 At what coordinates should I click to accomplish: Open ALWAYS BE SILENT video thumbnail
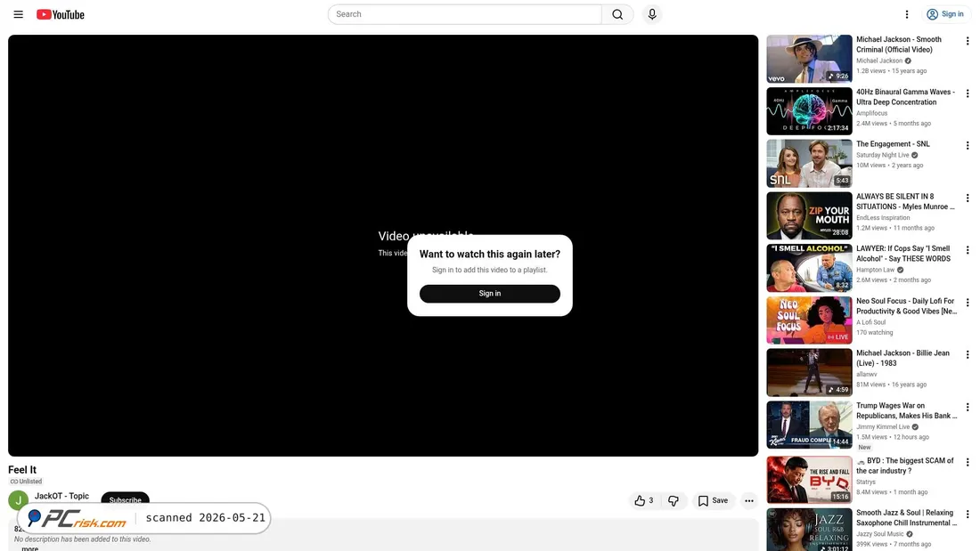(x=809, y=215)
